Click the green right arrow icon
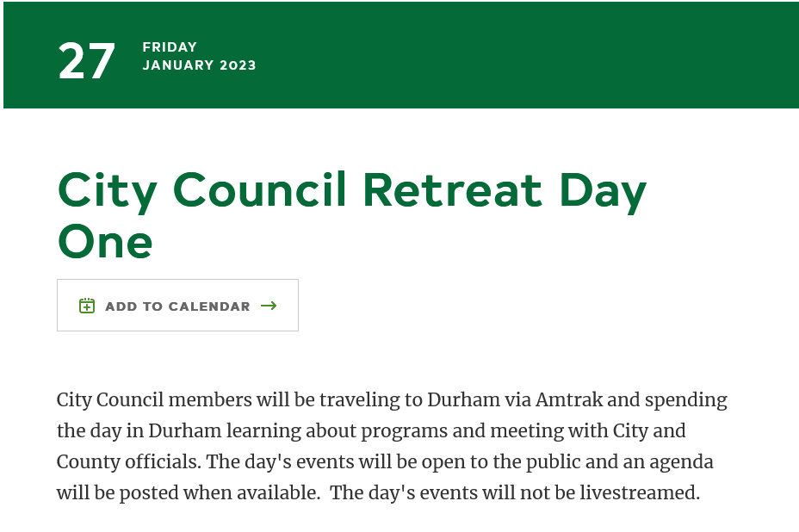 [x=269, y=306]
